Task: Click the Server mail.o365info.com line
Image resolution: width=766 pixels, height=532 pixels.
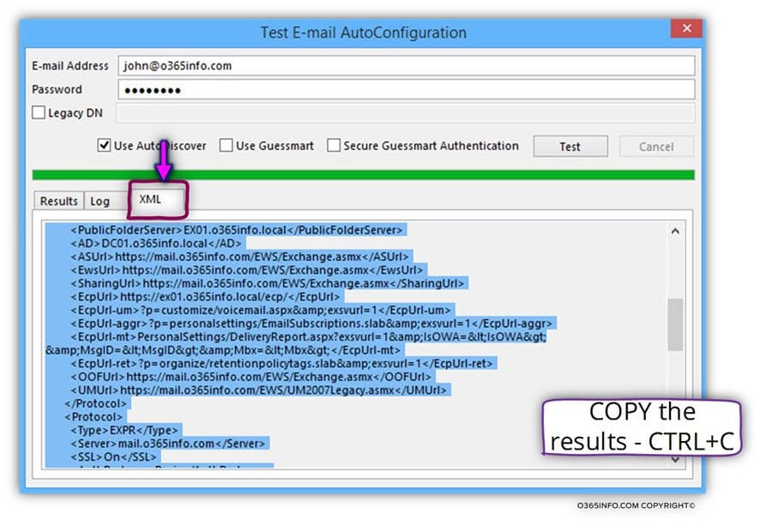Action: tap(168, 444)
